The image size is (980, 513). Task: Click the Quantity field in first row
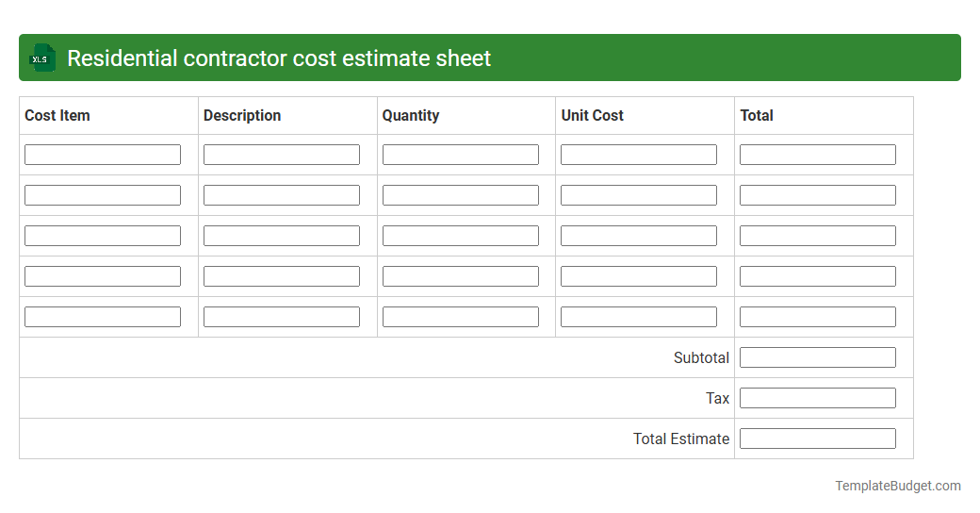tap(461, 155)
